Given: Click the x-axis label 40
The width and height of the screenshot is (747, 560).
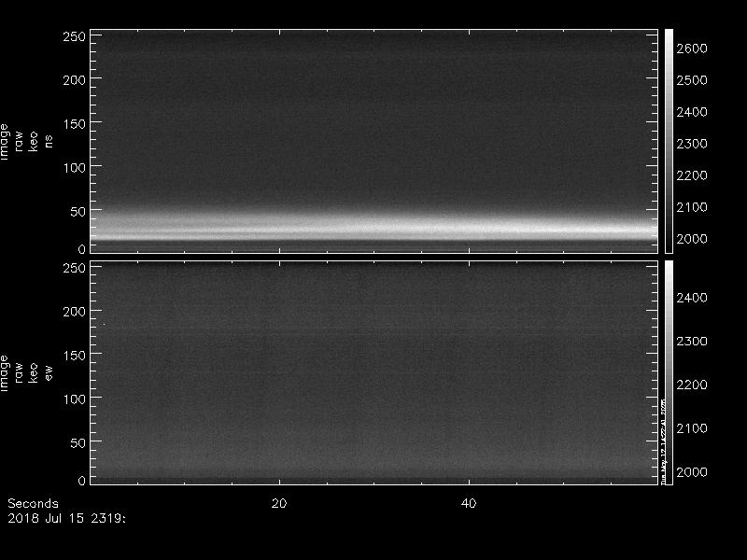Looking at the screenshot, I should (x=469, y=503).
